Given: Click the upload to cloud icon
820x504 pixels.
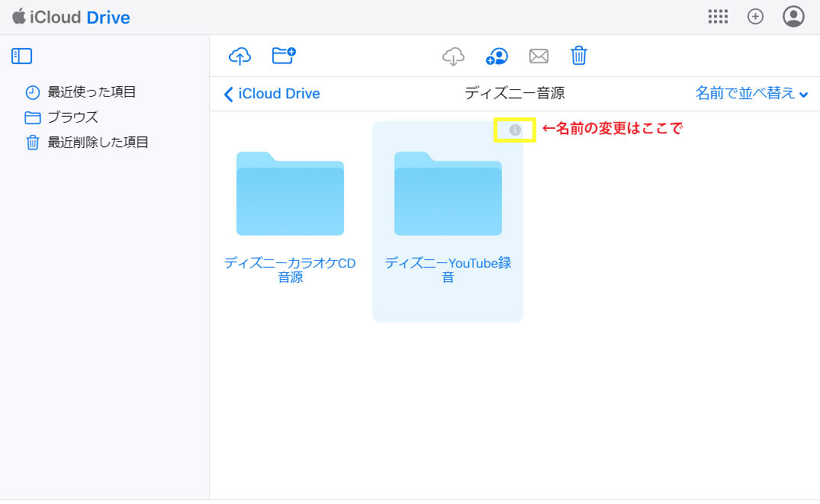Looking at the screenshot, I should pos(240,56).
